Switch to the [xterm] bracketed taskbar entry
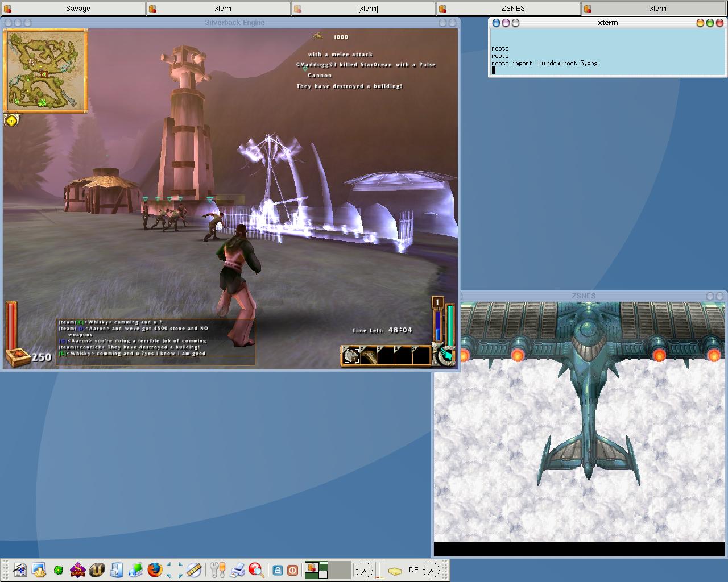Viewport: 728px width, 582px height. coord(364,8)
